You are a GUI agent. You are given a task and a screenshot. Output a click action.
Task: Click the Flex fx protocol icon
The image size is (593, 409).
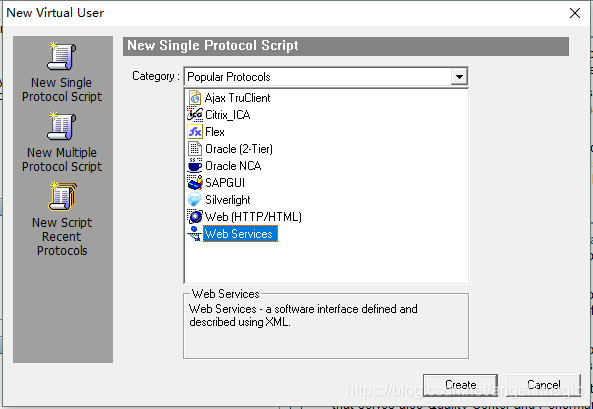point(195,132)
